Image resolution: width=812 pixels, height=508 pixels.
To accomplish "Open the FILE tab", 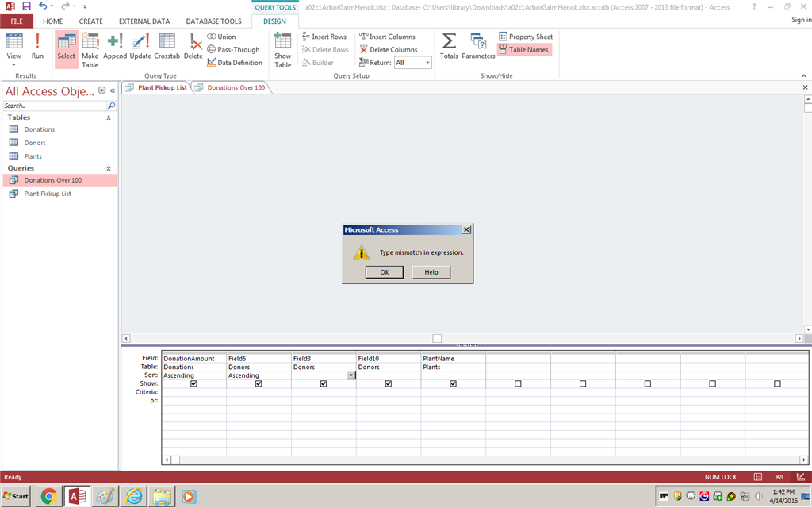I will tap(17, 21).
